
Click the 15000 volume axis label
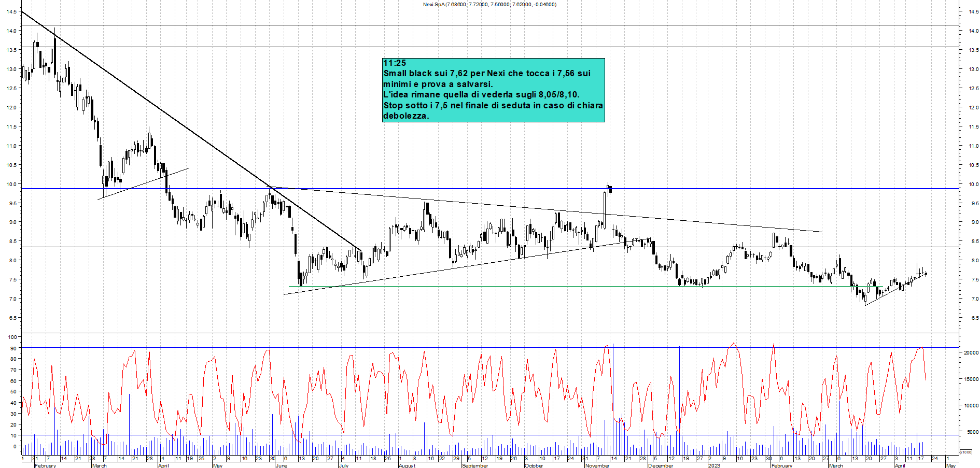click(971, 379)
